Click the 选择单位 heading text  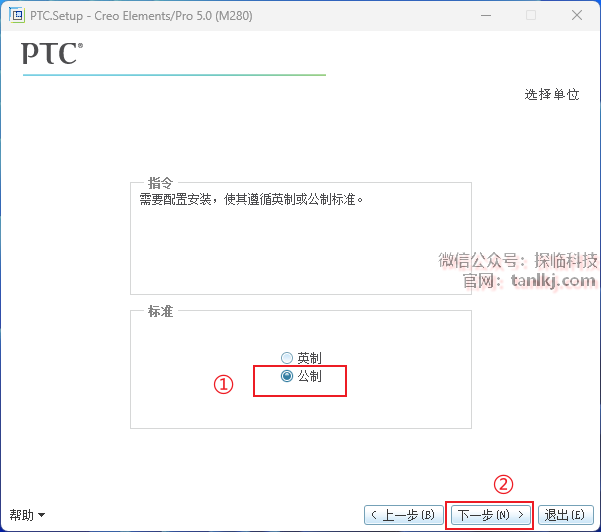[x=552, y=94]
